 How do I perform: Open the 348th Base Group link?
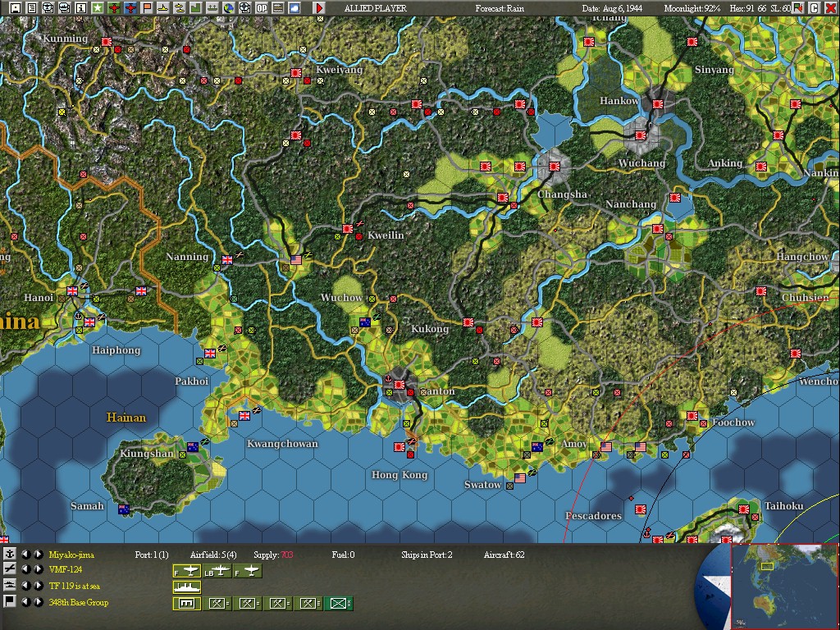tap(78, 602)
